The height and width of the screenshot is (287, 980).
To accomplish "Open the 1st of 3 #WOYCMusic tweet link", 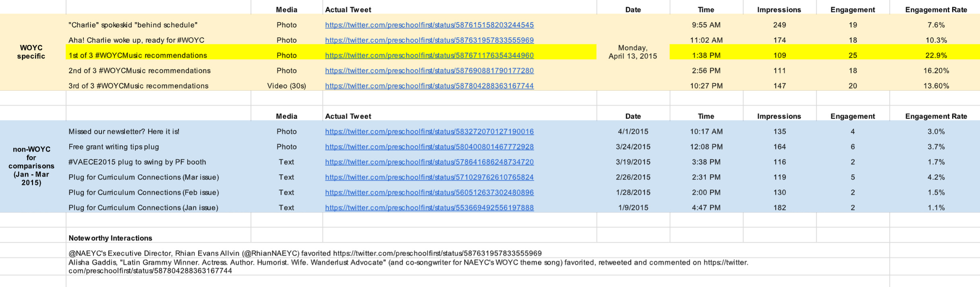I will point(429,56).
